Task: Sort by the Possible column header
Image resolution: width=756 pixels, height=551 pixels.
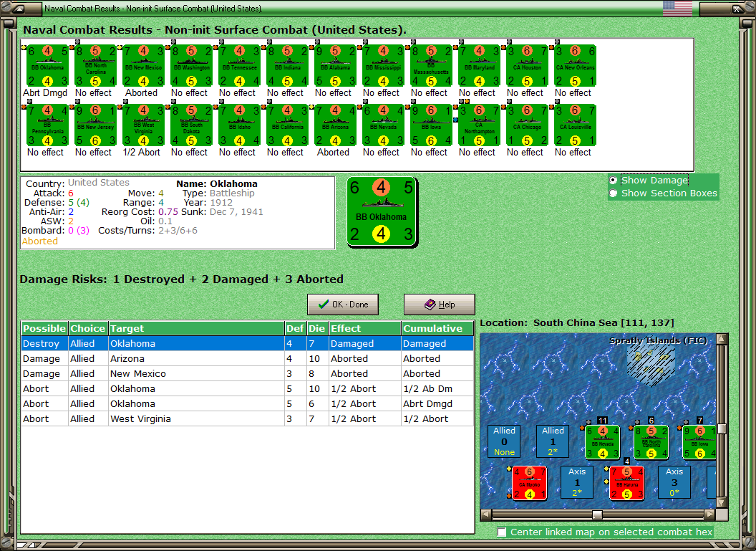Action: pyautogui.click(x=44, y=329)
